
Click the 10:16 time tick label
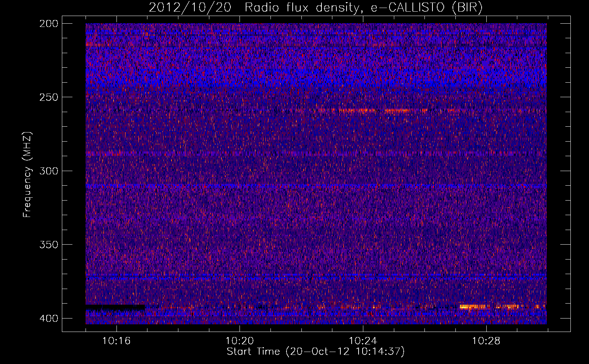click(116, 341)
